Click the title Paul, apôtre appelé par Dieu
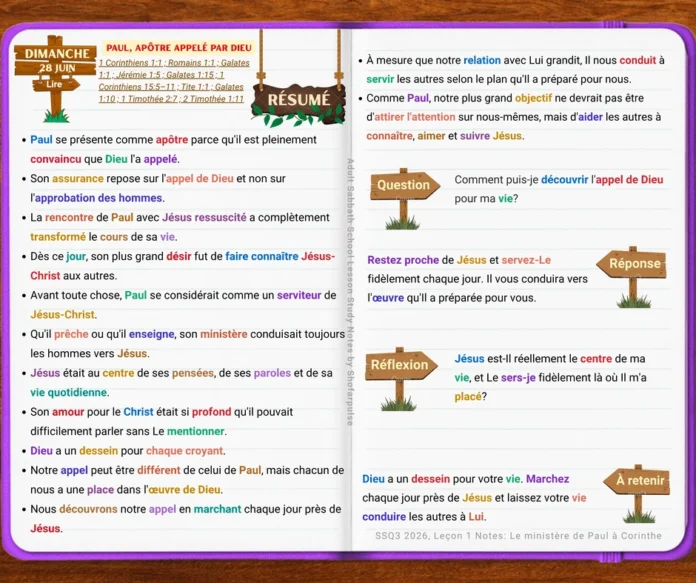Screen dimensions: 696x583 [179, 48]
